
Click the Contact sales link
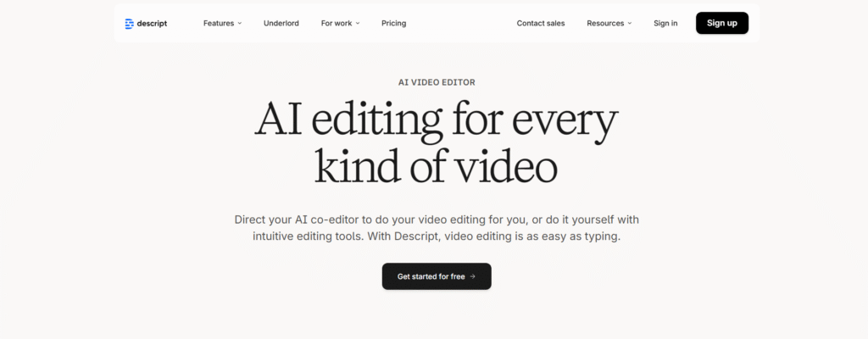540,24
